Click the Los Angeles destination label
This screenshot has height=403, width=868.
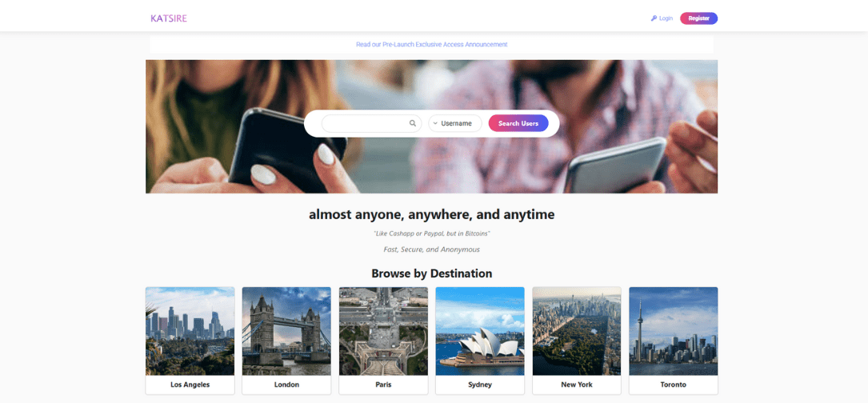190,385
